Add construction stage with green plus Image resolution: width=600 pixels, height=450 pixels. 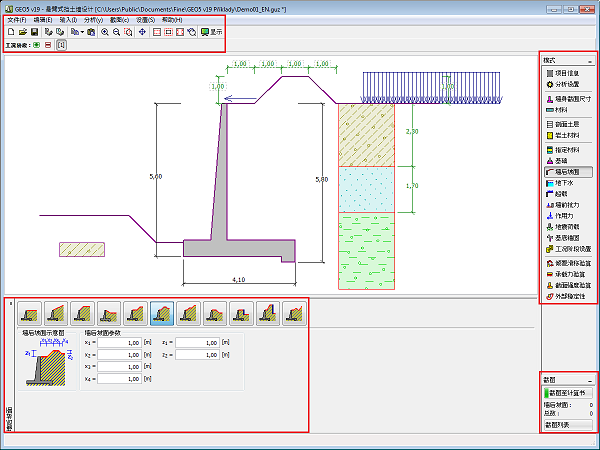point(37,46)
